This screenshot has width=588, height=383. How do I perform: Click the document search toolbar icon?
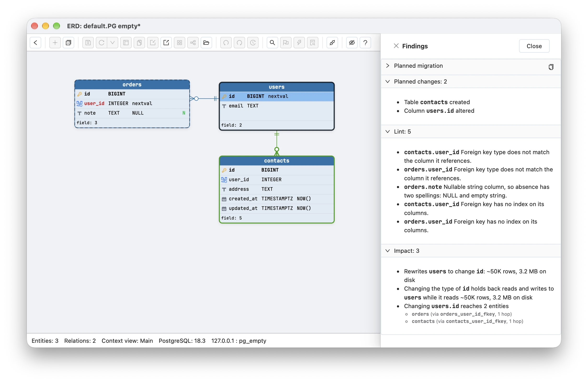[313, 43]
